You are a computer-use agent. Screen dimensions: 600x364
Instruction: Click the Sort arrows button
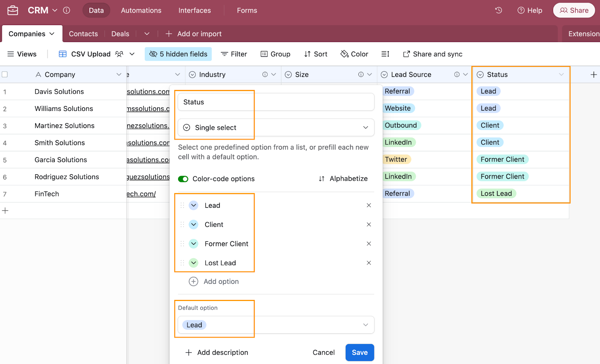point(316,54)
